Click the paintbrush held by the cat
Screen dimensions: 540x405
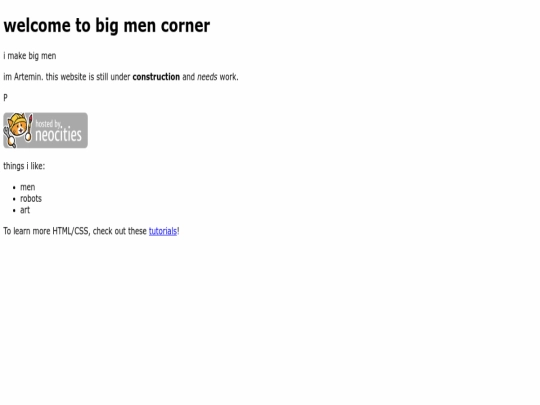coord(29,127)
